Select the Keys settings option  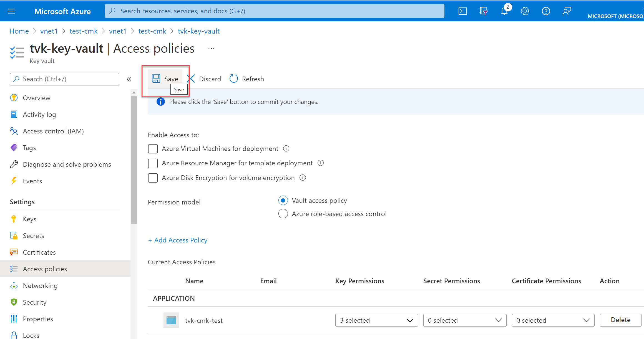pos(29,219)
